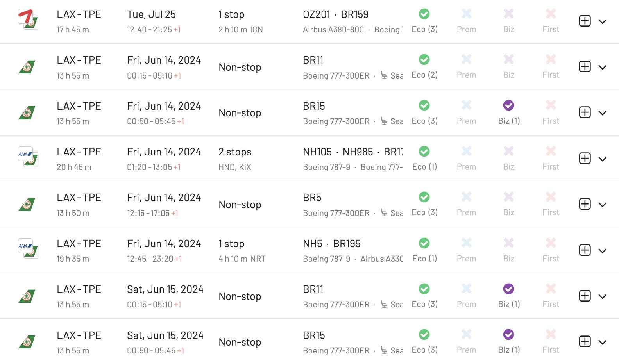Image resolution: width=619 pixels, height=364 pixels.
Task: Add the Fri Jun 14 BR11 flight via plus icon
Action: pyautogui.click(x=585, y=67)
